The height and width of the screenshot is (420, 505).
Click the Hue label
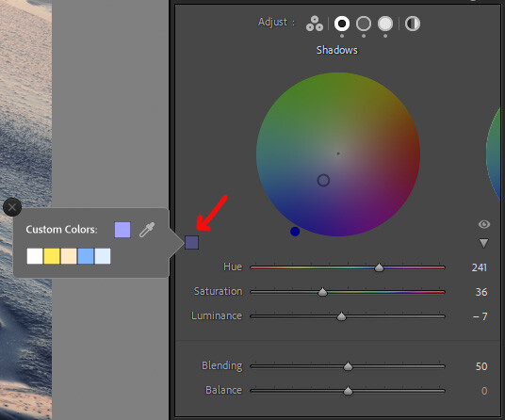coord(233,267)
